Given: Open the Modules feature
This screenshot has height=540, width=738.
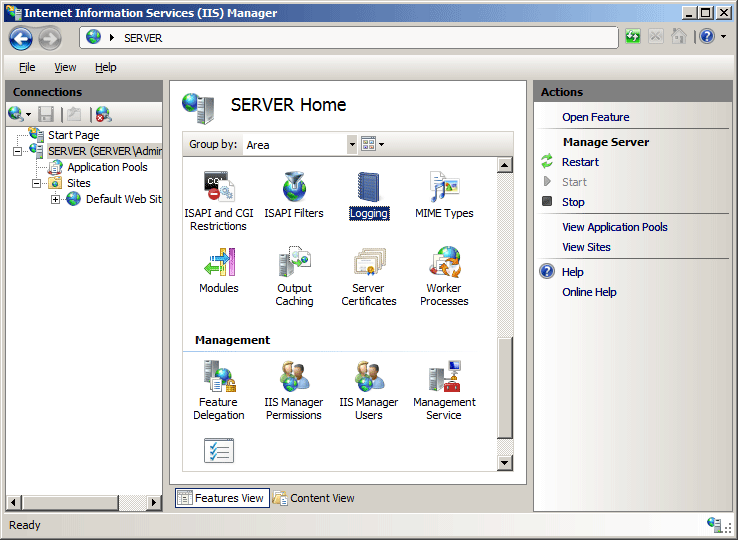Looking at the screenshot, I should pos(219,270).
